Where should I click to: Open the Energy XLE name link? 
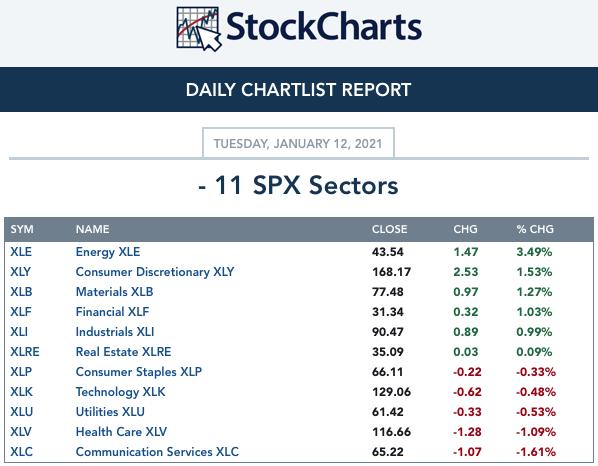pyautogui.click(x=108, y=252)
